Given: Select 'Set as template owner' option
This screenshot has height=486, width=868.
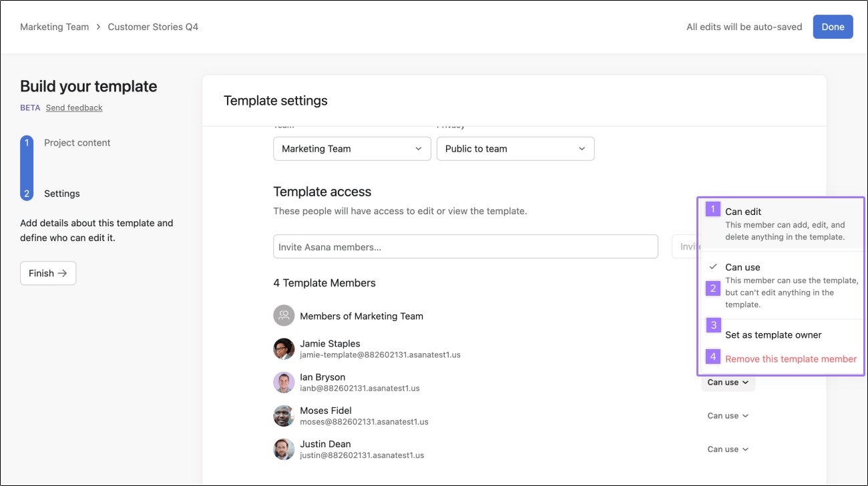Looking at the screenshot, I should (781, 335).
